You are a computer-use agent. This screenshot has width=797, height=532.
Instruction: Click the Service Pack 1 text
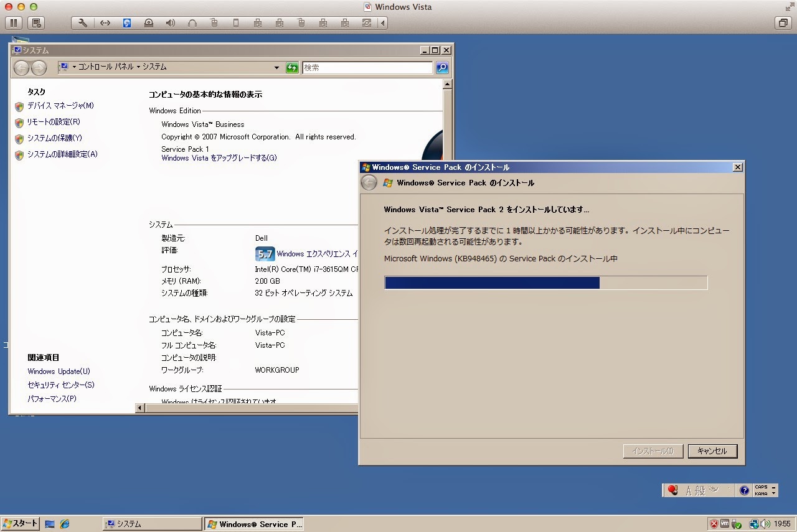pos(185,149)
